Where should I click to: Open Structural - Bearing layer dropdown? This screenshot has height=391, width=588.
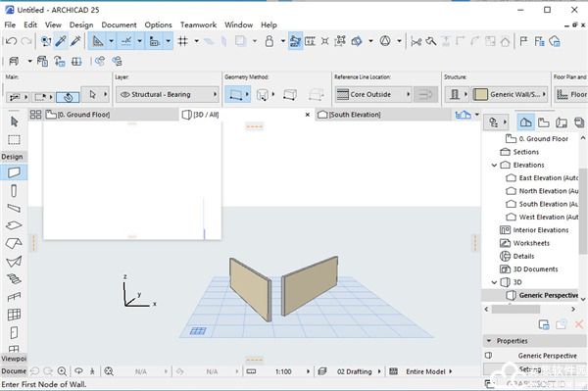(x=168, y=94)
